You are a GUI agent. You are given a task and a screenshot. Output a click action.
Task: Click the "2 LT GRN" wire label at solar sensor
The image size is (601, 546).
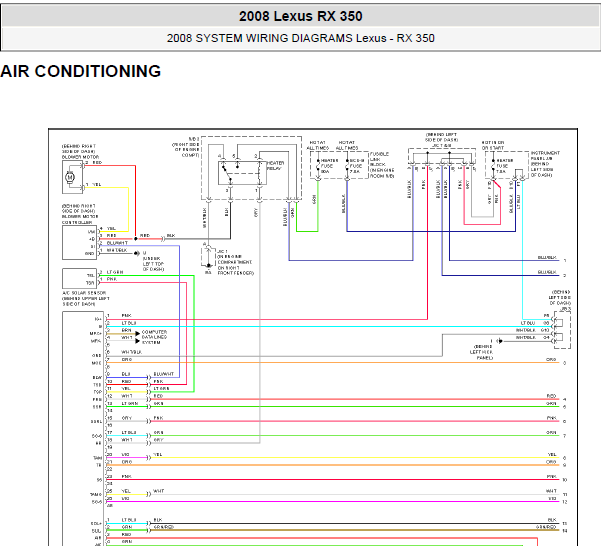(x=111, y=272)
